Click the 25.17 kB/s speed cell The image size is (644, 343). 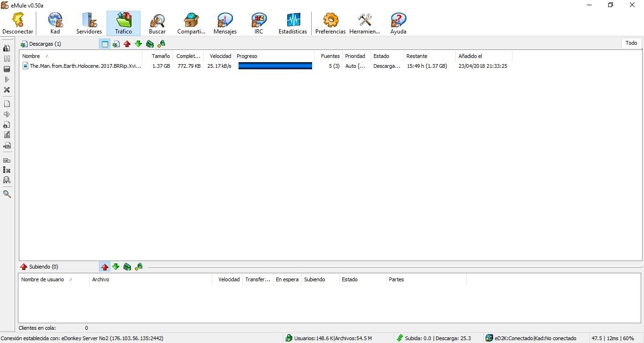219,66
